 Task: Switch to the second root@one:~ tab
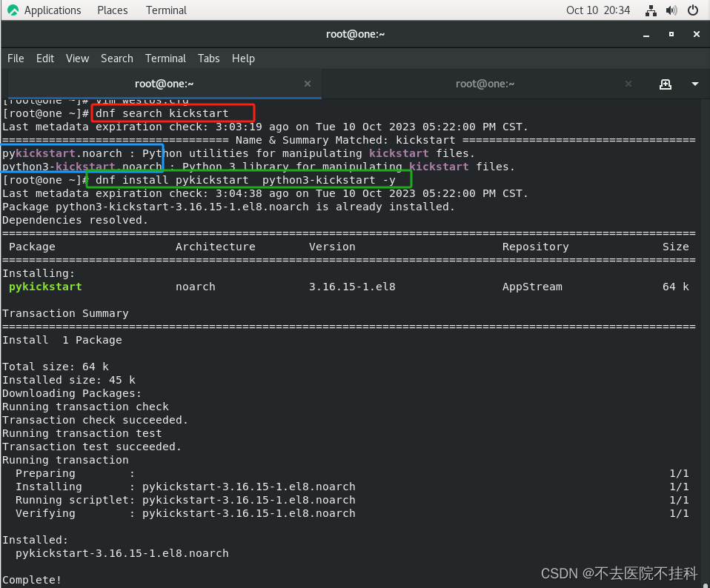point(485,84)
